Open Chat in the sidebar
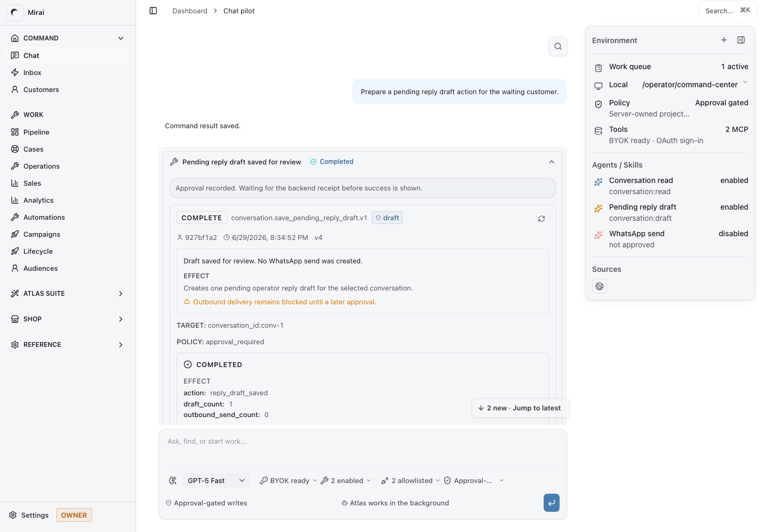Screen dimensions: 766x532 pyautogui.click(x=69, y=55)
